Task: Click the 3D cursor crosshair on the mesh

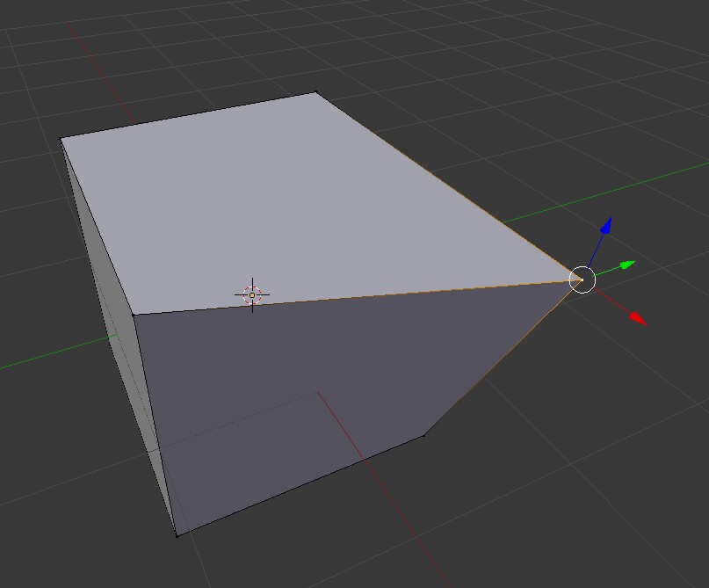Action: [252, 295]
